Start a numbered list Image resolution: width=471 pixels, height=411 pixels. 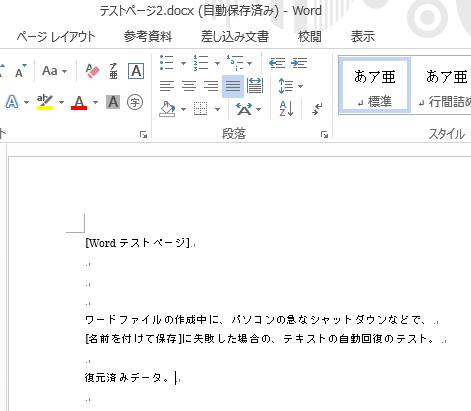[x=201, y=62]
